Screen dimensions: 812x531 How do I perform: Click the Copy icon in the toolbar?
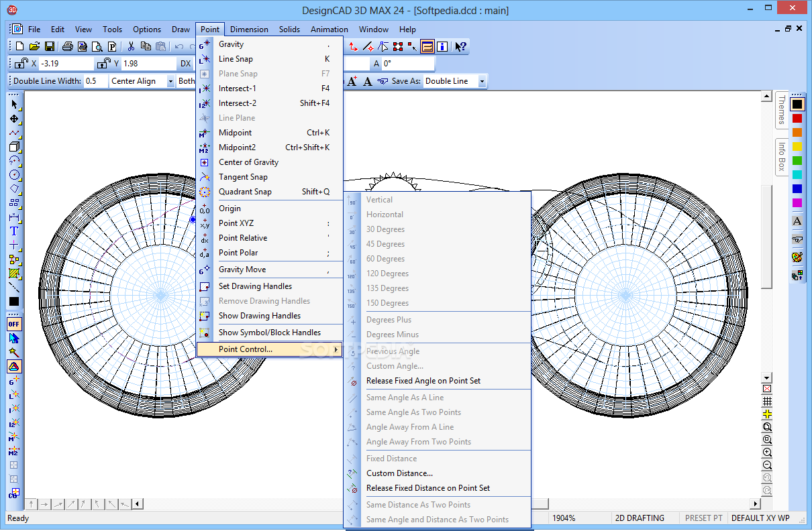click(146, 46)
